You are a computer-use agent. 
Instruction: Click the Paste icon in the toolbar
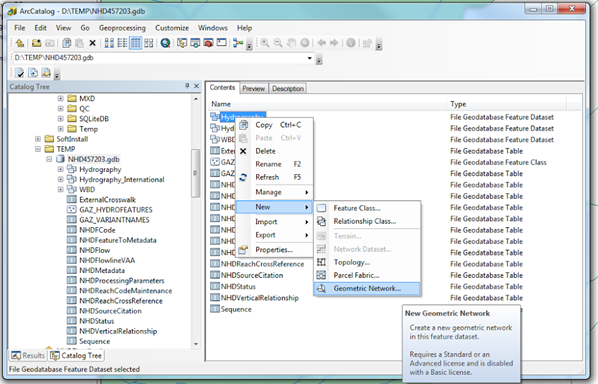coord(79,43)
